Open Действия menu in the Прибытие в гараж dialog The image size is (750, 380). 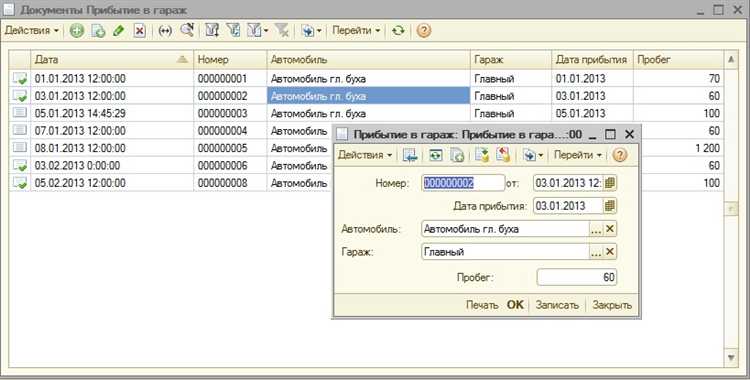[x=365, y=155]
